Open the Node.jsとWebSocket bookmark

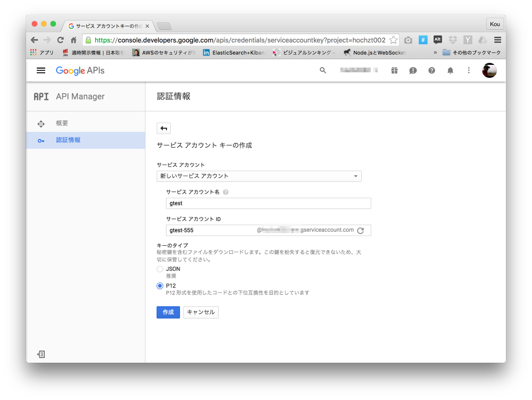click(374, 53)
